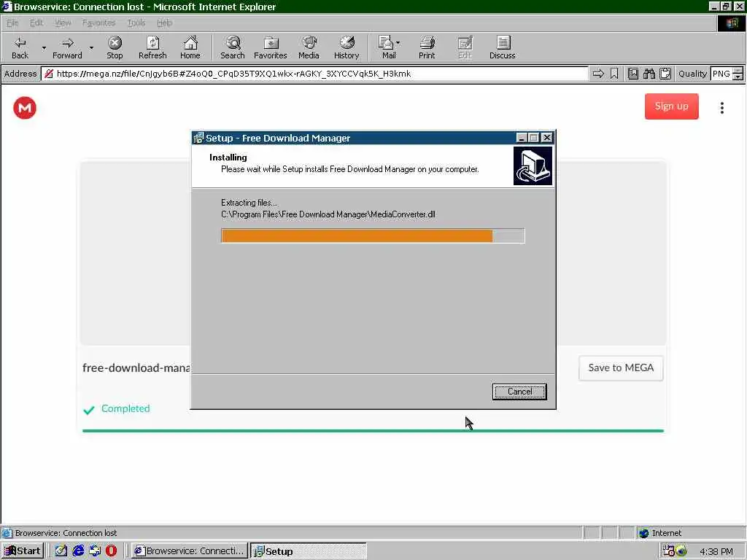The image size is (747, 560).
Task: Open the Tools menu
Action: pos(136,23)
